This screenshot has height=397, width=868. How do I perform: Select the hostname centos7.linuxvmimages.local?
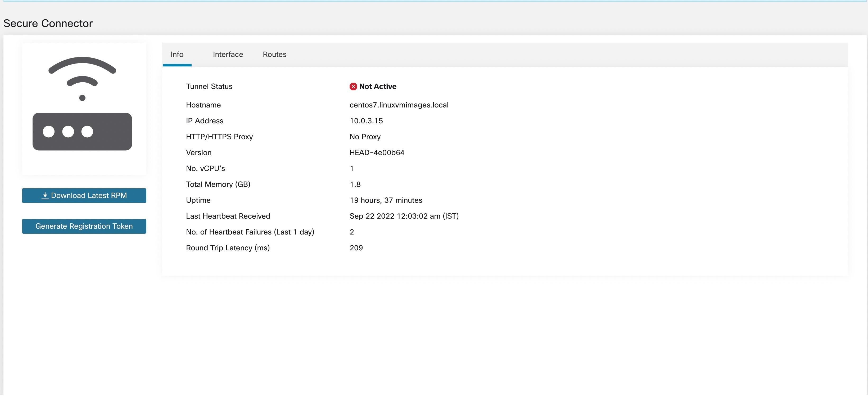399,105
